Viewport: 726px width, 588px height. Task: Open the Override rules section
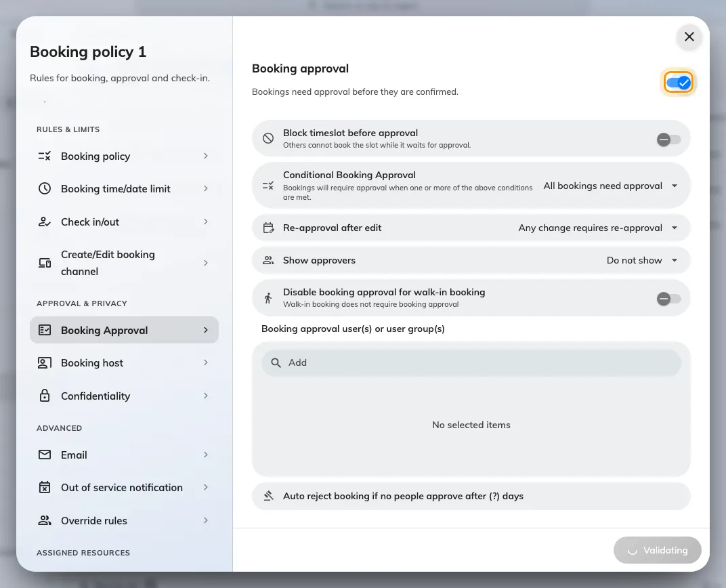tap(124, 520)
